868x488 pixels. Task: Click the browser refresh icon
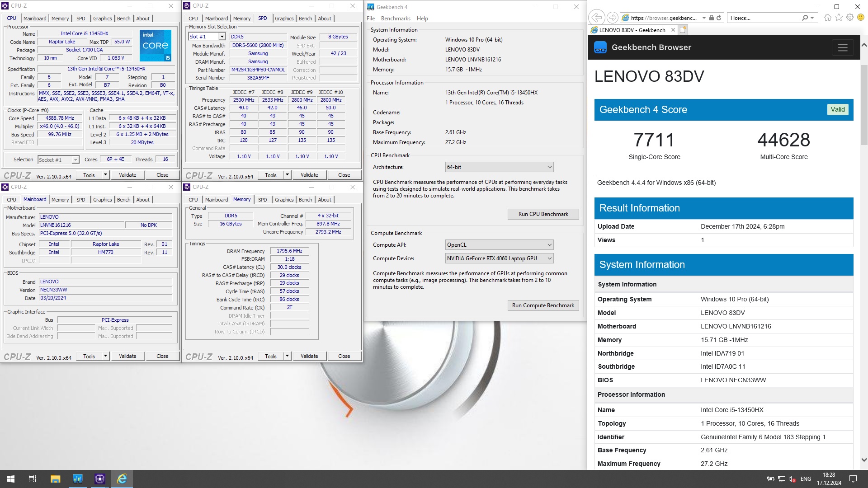719,18
